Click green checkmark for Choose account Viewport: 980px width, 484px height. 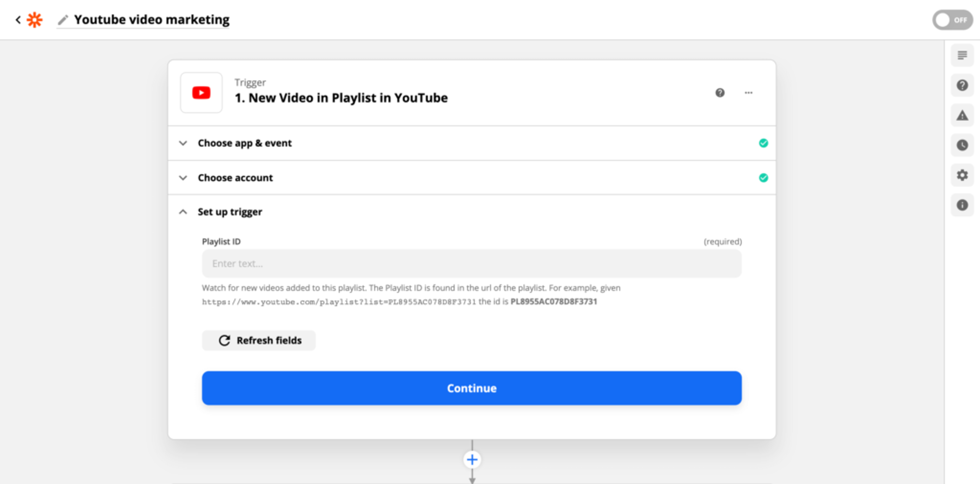pos(763,177)
